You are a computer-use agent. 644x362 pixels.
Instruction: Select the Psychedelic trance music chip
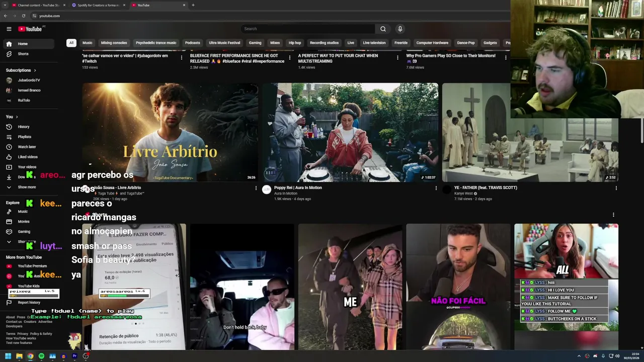click(x=156, y=43)
